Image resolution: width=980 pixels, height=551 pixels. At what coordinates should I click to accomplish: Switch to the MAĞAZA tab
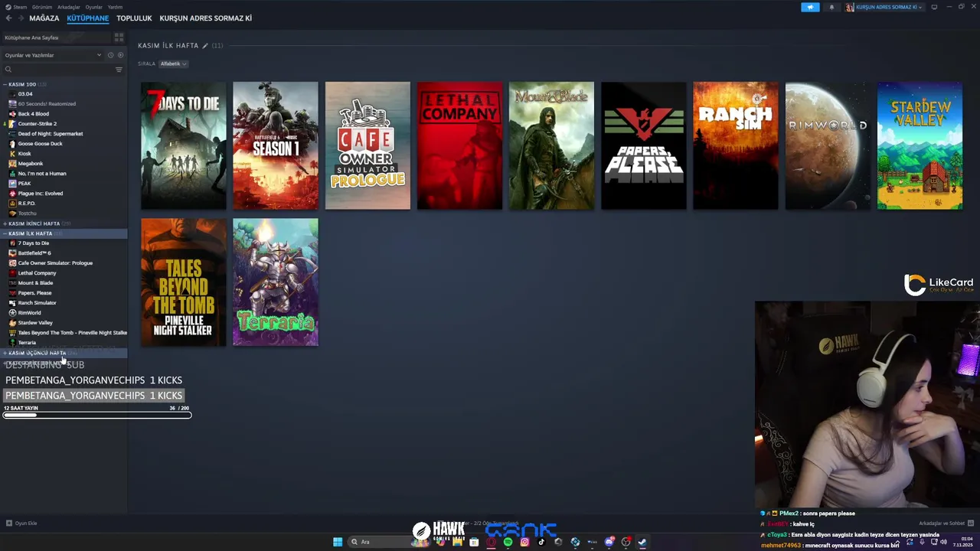click(x=44, y=18)
